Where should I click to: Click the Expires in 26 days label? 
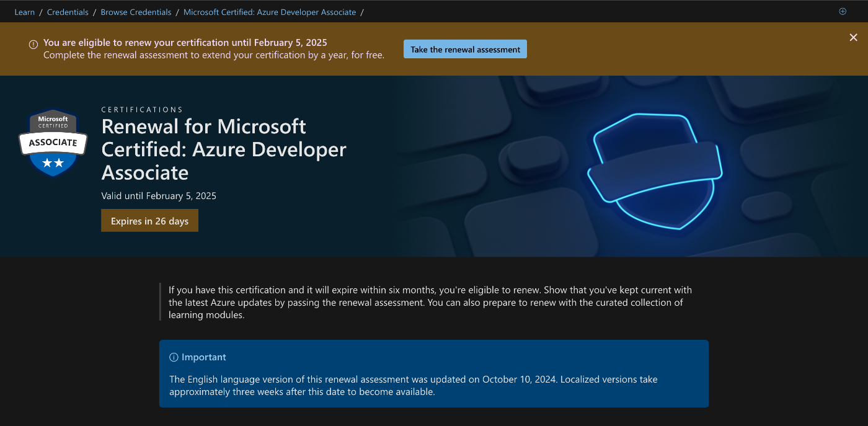pos(149,221)
